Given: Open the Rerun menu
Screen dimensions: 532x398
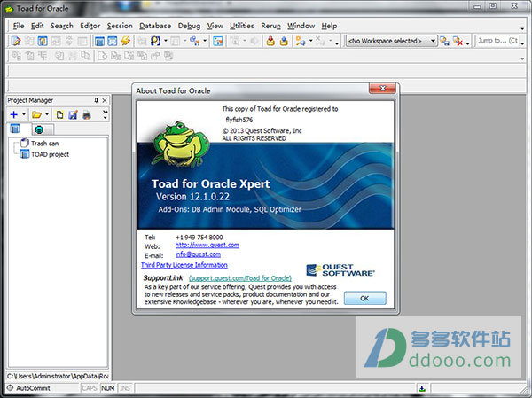Looking at the screenshot, I should (x=270, y=26).
